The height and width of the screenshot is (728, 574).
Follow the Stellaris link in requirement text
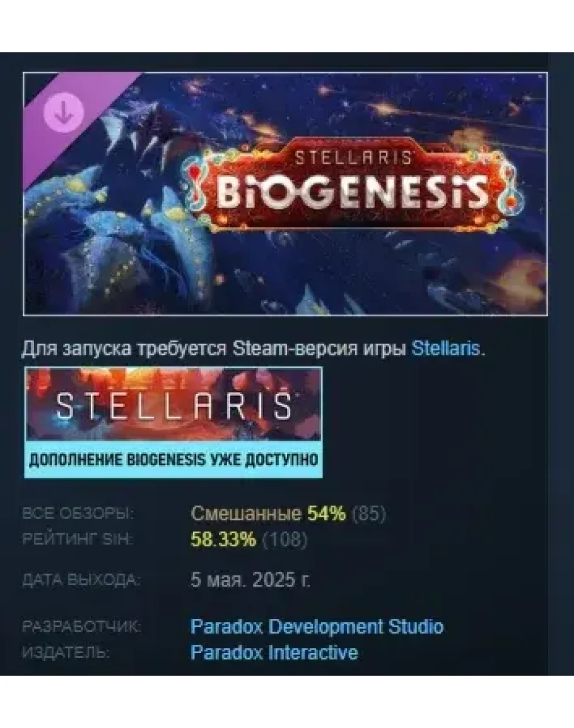[x=446, y=348]
